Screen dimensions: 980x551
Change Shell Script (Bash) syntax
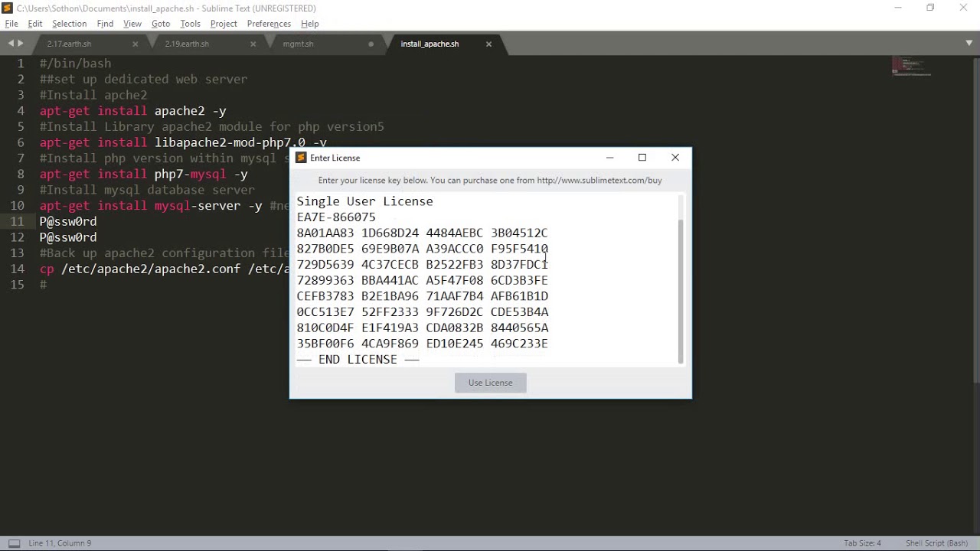[937, 543]
